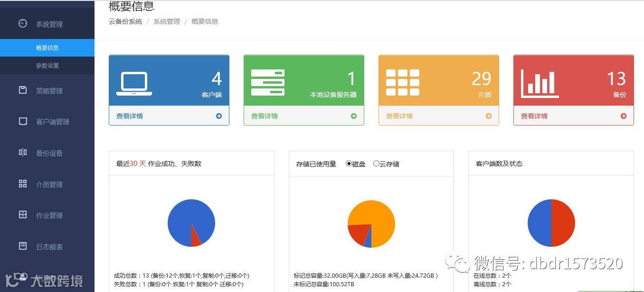The image size is (644, 292).
Task: Click the 未标记总容量:100.52TB text
Action: pyautogui.click(x=324, y=284)
